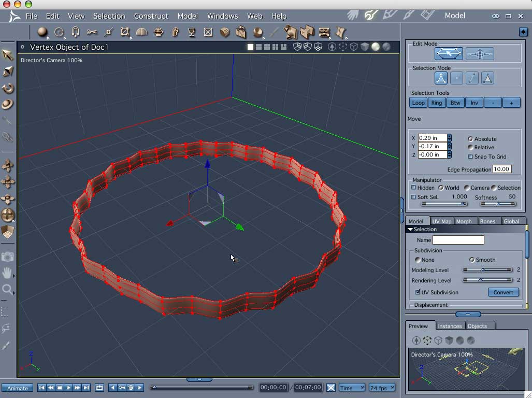Collapse the Selection section triangle
The height and width of the screenshot is (398, 532).
click(x=410, y=230)
